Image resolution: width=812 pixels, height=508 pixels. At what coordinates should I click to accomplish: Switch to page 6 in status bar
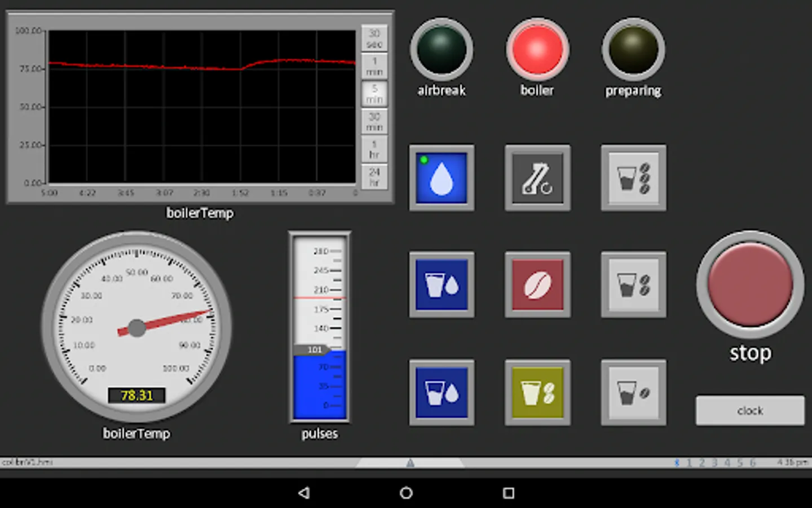(753, 462)
